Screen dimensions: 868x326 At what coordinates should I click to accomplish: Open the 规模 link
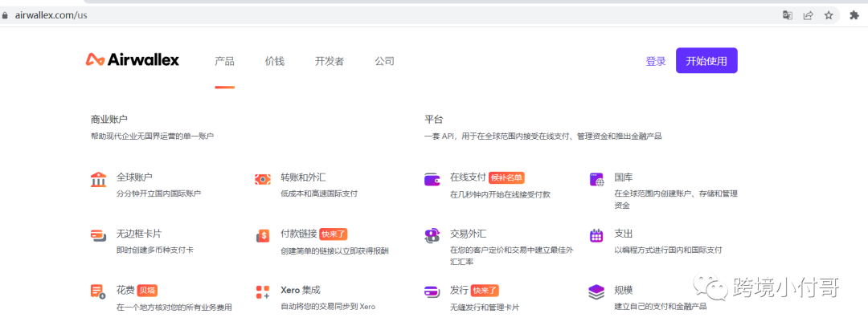(x=624, y=290)
